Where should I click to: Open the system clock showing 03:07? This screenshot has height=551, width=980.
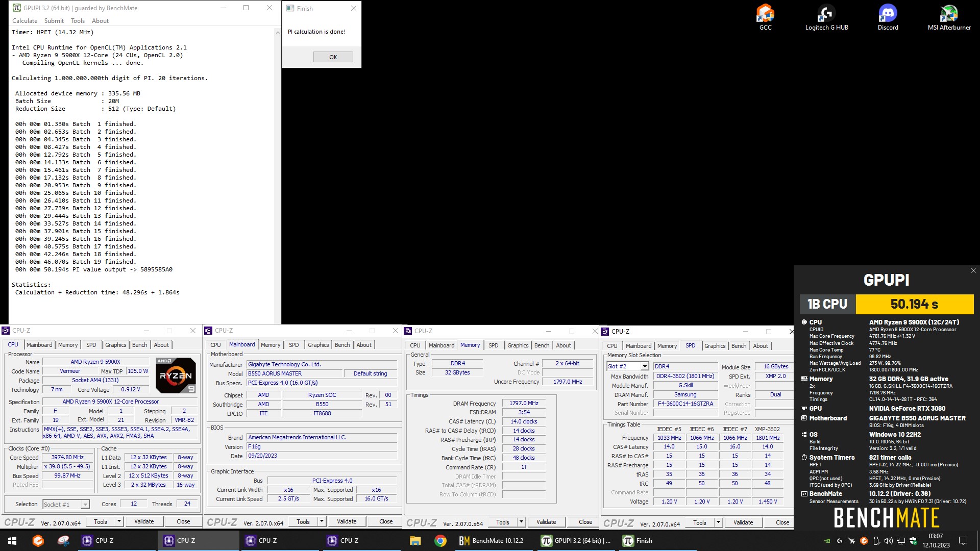[x=936, y=541]
